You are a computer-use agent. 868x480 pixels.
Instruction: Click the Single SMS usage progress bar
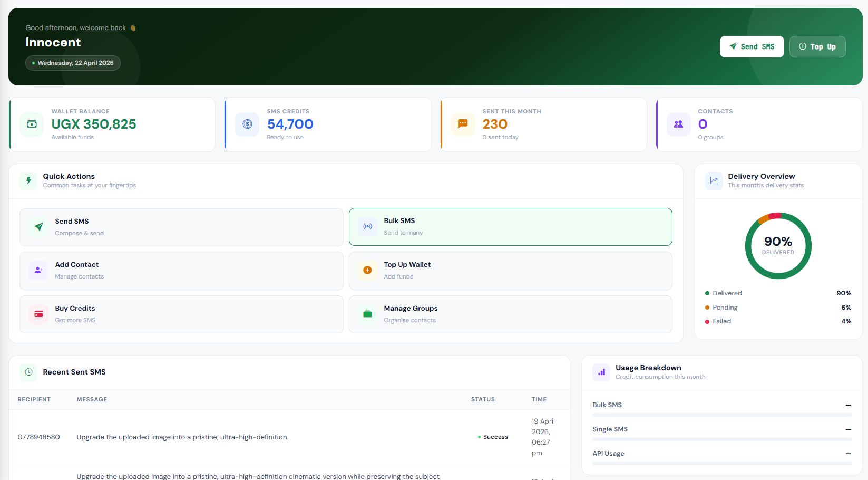722,439
